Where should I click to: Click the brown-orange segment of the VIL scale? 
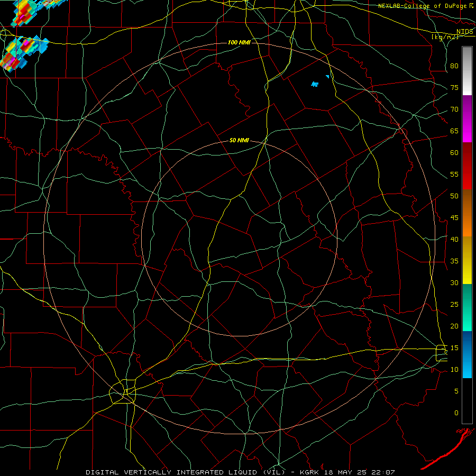point(467,213)
